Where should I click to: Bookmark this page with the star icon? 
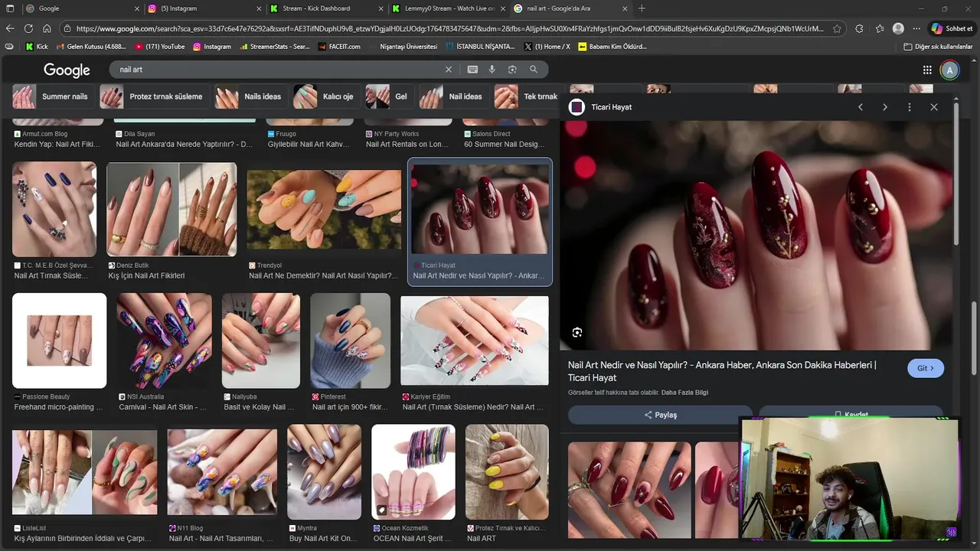click(x=837, y=28)
